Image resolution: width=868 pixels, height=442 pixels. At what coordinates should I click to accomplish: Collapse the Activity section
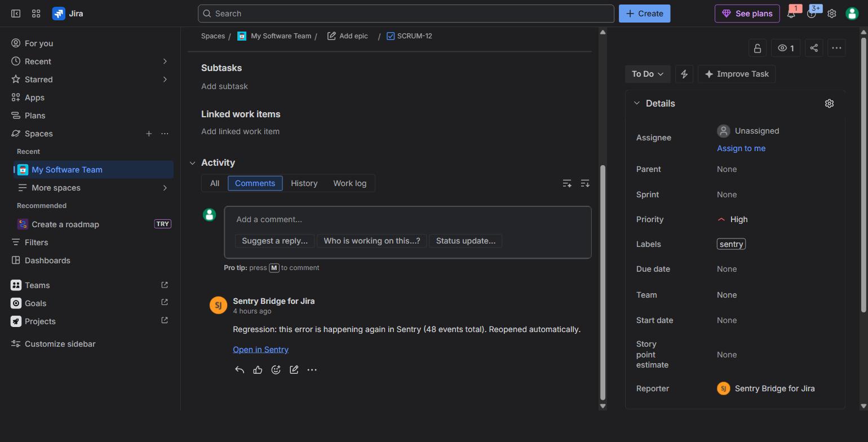[x=192, y=163]
